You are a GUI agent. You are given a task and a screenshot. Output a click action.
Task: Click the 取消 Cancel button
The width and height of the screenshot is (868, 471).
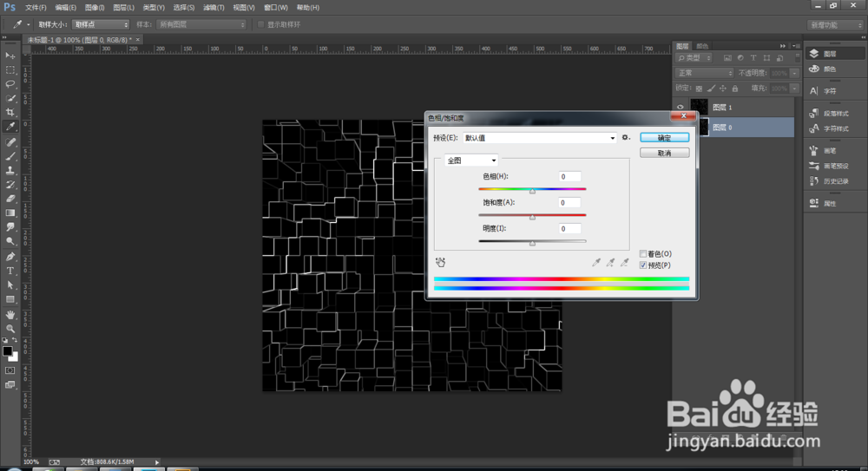[664, 153]
